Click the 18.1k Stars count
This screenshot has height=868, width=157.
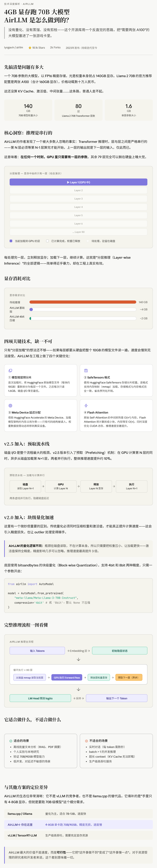tap(38, 48)
